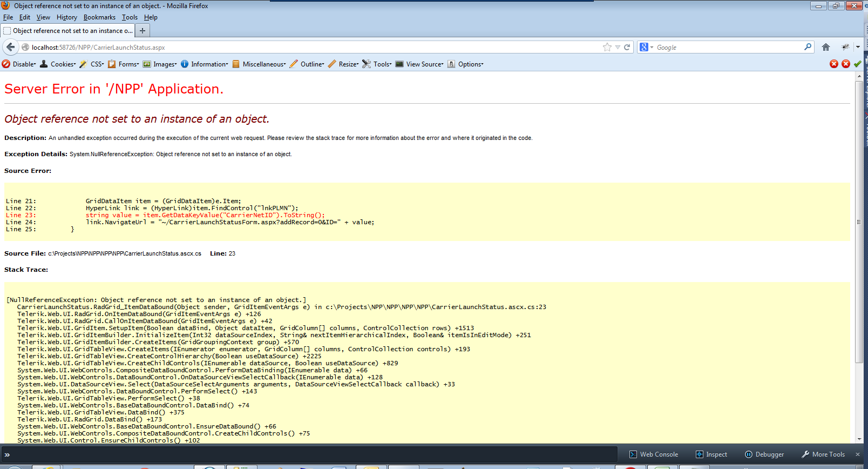Click the second red error indicator icon

846,64
